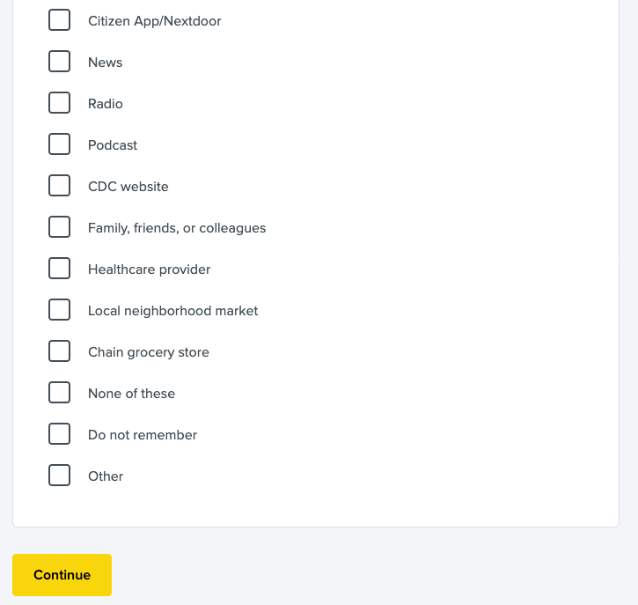Select the Other checkbox
The width and height of the screenshot is (638, 605).
[59, 476]
